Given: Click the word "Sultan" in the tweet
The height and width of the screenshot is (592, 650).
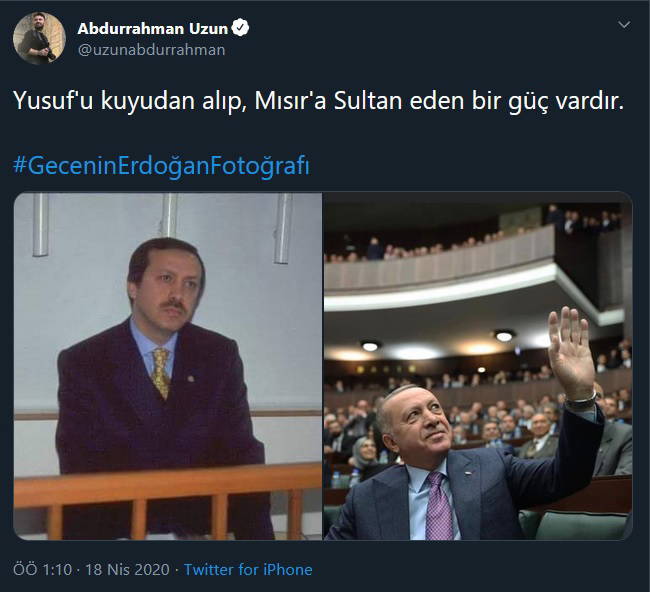Looking at the screenshot, I should coord(368,101).
